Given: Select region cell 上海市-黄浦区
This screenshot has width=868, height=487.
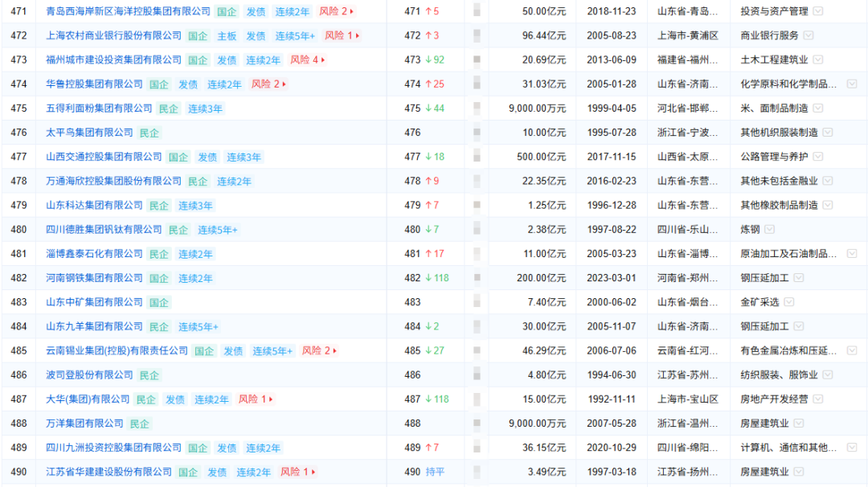Looking at the screenshot, I should click(x=687, y=35).
